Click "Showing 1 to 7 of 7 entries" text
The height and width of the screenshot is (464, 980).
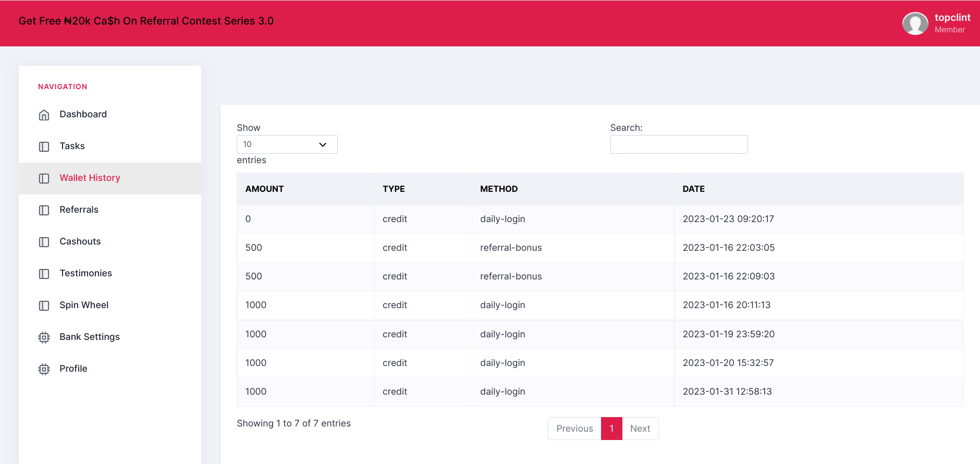point(293,423)
